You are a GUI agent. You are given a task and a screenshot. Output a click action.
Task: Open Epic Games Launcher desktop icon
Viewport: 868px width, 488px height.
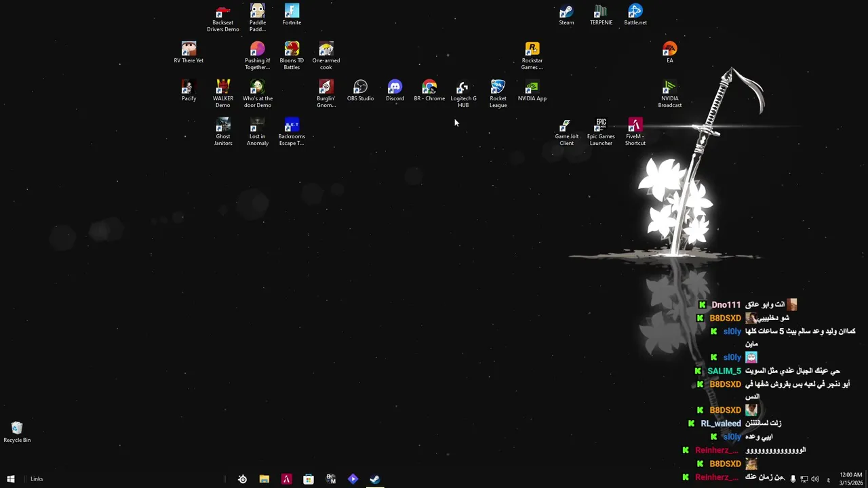click(x=601, y=132)
